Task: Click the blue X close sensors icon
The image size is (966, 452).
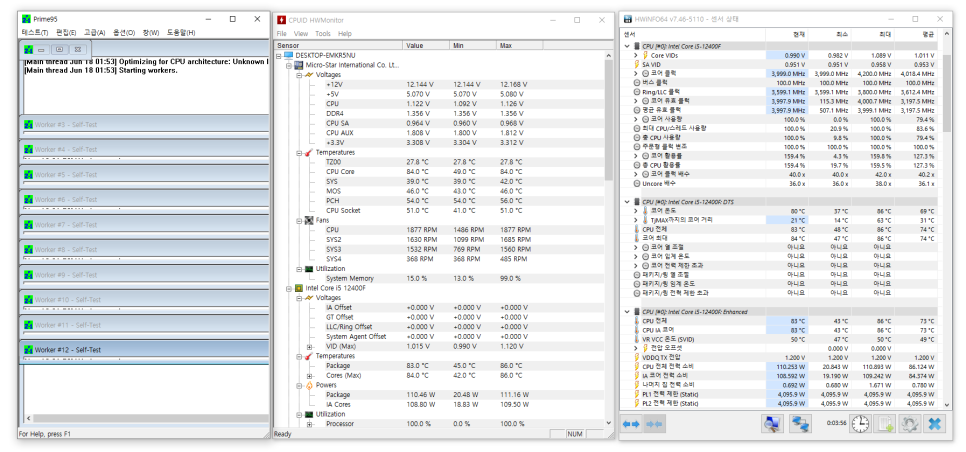Action: [x=935, y=424]
